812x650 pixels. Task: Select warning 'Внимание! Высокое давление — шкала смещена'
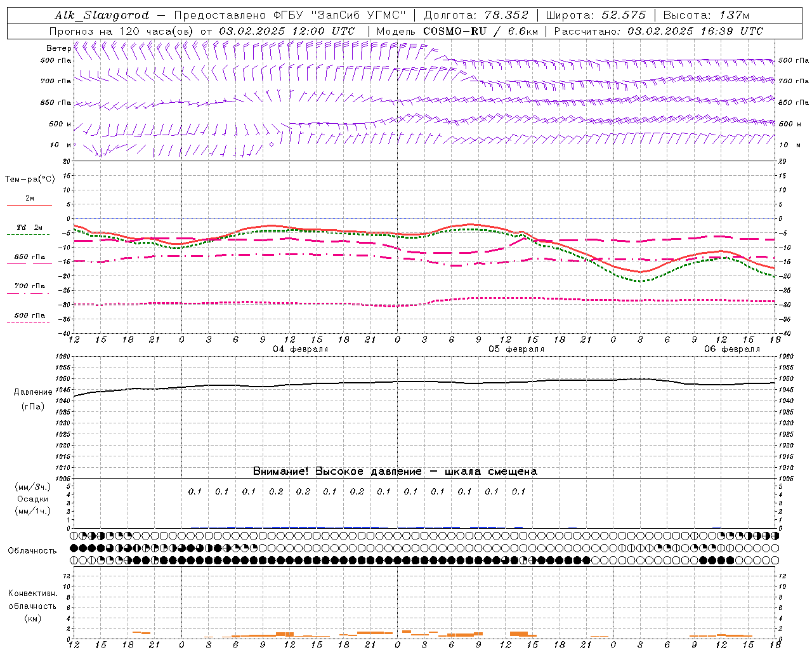(x=395, y=472)
